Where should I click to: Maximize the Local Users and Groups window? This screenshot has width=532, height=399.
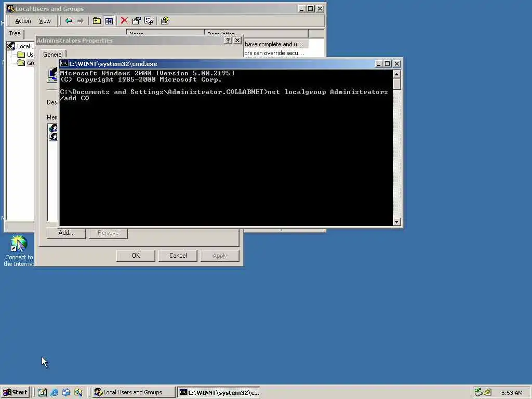311,9
